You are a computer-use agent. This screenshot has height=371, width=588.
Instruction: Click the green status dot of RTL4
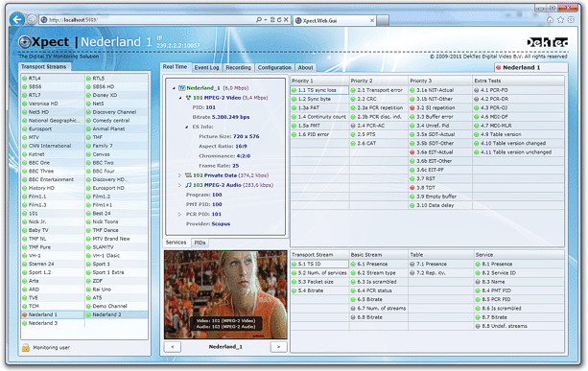click(x=24, y=79)
